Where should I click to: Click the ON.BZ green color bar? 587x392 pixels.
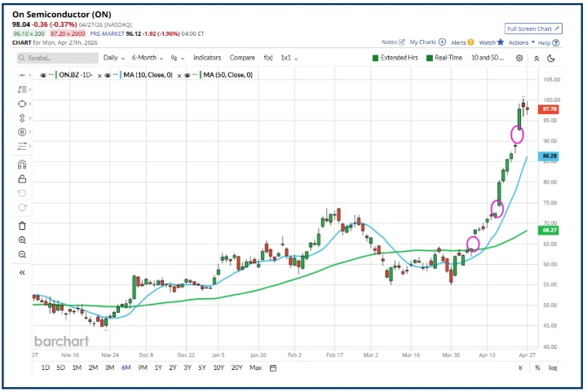point(56,75)
